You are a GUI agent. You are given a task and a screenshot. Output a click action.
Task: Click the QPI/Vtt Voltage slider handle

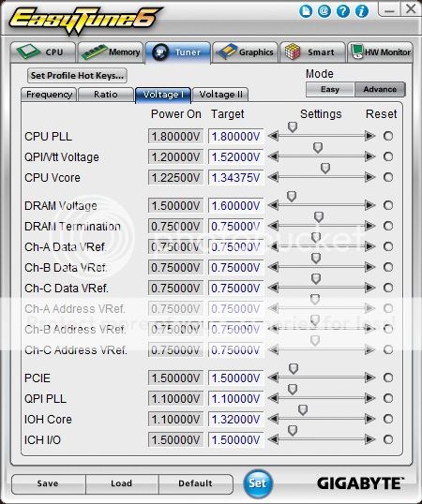tap(318, 147)
